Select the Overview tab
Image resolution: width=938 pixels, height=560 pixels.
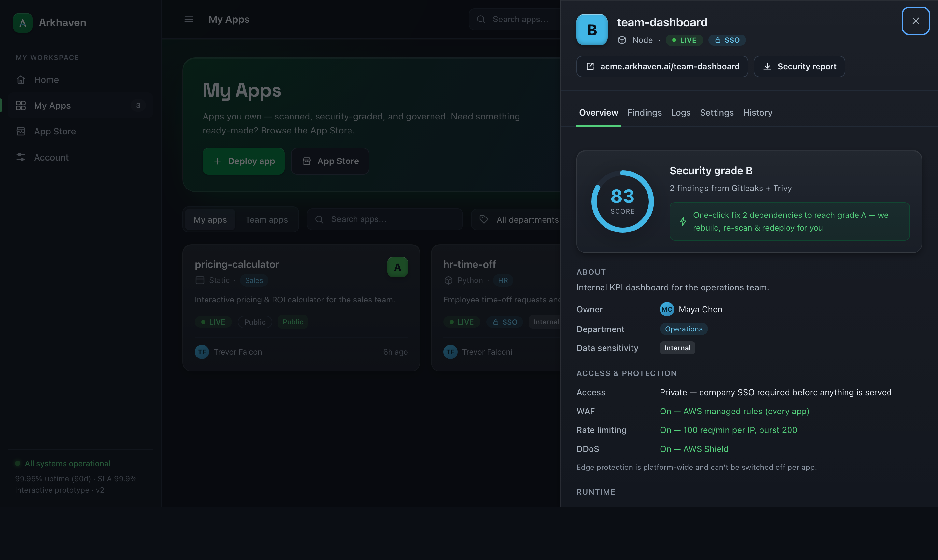[598, 112]
